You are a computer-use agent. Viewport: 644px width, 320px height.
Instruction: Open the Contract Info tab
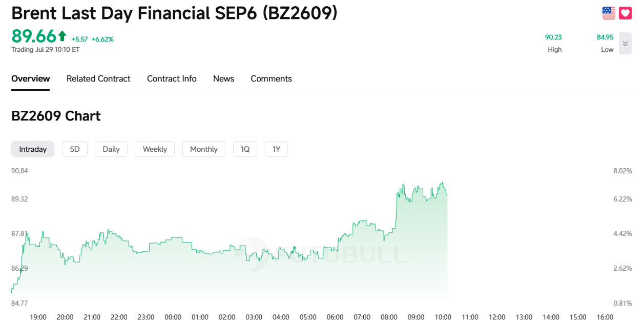pos(172,78)
